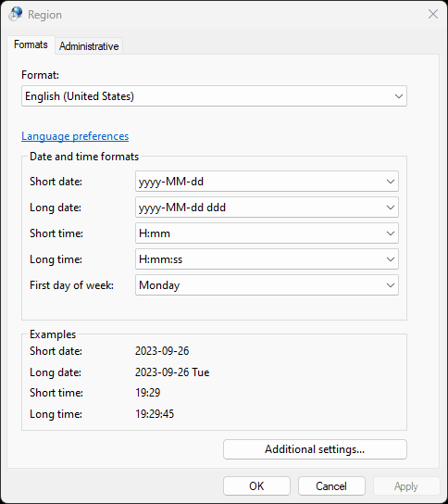The image size is (448, 504).
Task: Click the First day of week label
Action: 71,285
